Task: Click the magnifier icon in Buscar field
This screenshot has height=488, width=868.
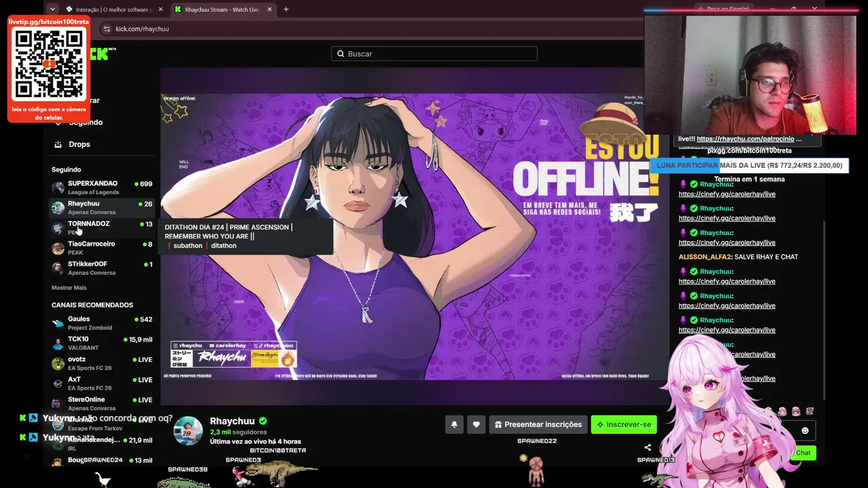Action: point(340,54)
